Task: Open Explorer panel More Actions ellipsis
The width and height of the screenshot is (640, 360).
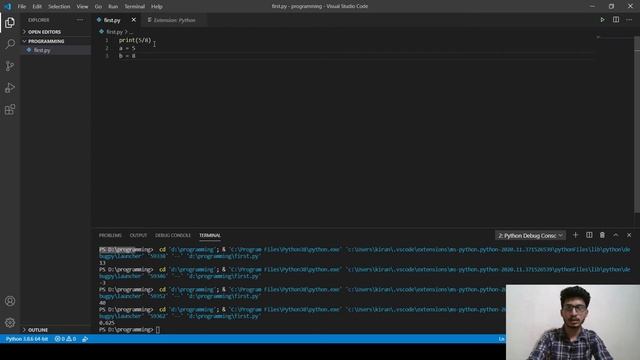Action: pos(80,20)
